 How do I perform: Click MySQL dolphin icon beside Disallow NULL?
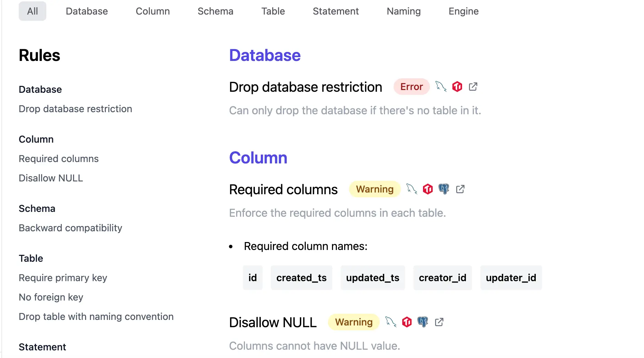[x=391, y=322]
